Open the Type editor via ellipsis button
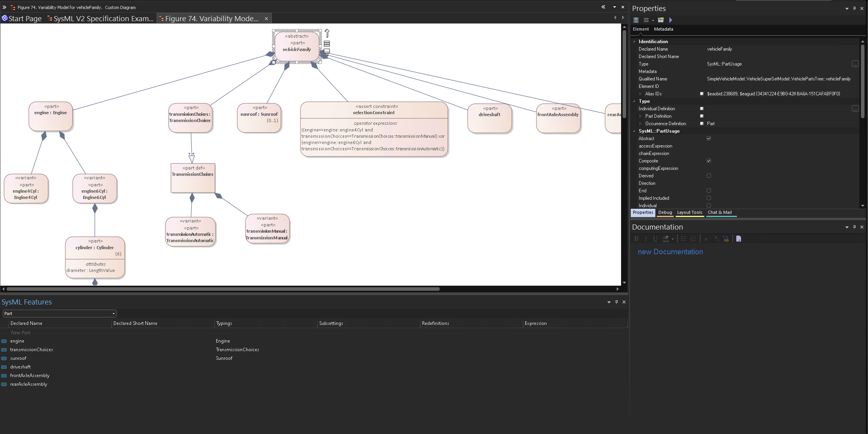868x434 pixels. 855,64
